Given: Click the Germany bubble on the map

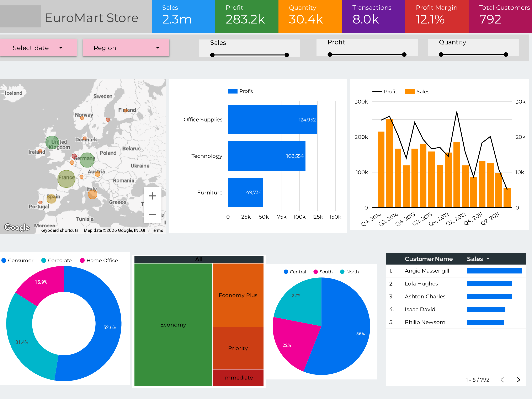Looking at the screenshot, I should (x=87, y=160).
